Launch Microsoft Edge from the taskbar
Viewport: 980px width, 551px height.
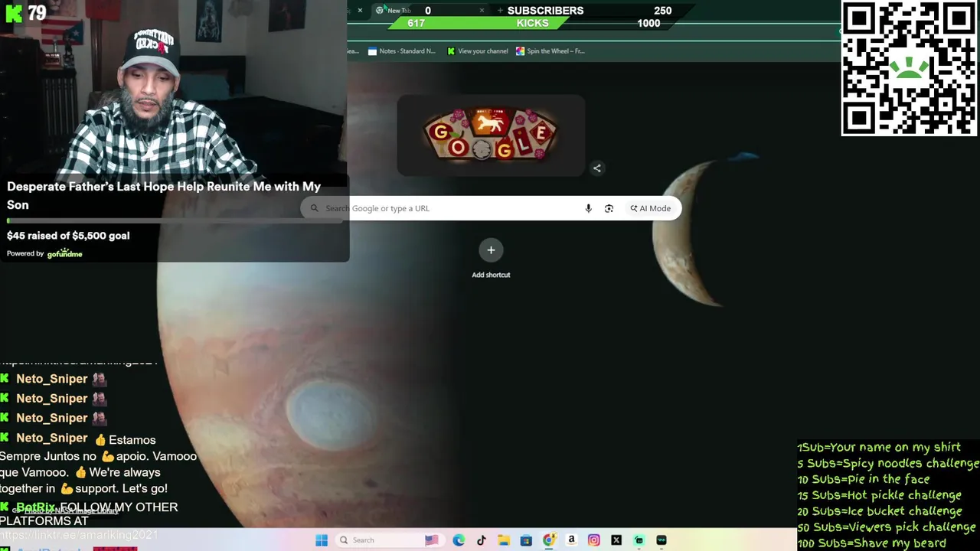point(459,540)
